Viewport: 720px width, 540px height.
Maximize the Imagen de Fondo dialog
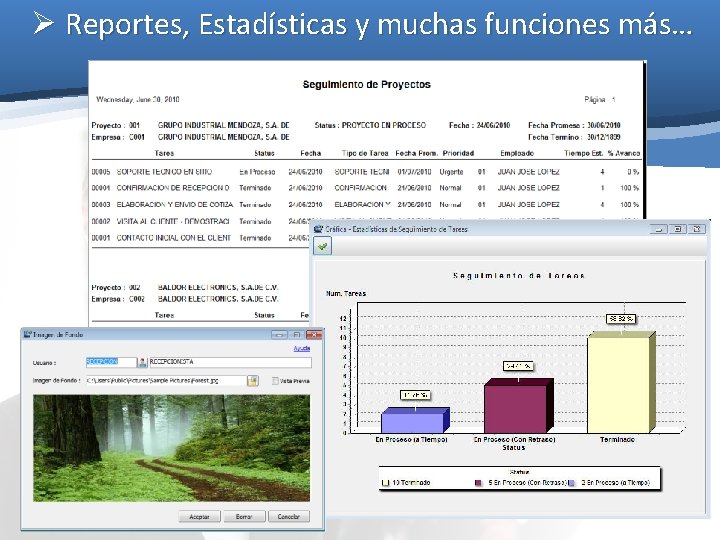(297, 335)
